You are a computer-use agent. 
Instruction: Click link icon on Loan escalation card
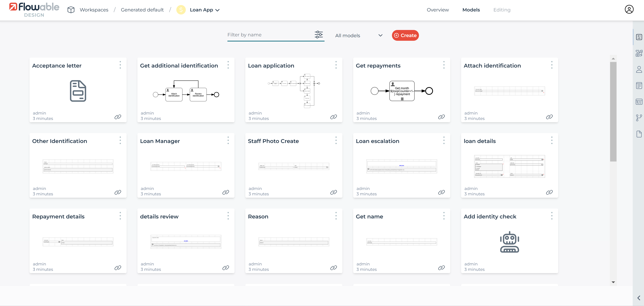[x=442, y=192]
